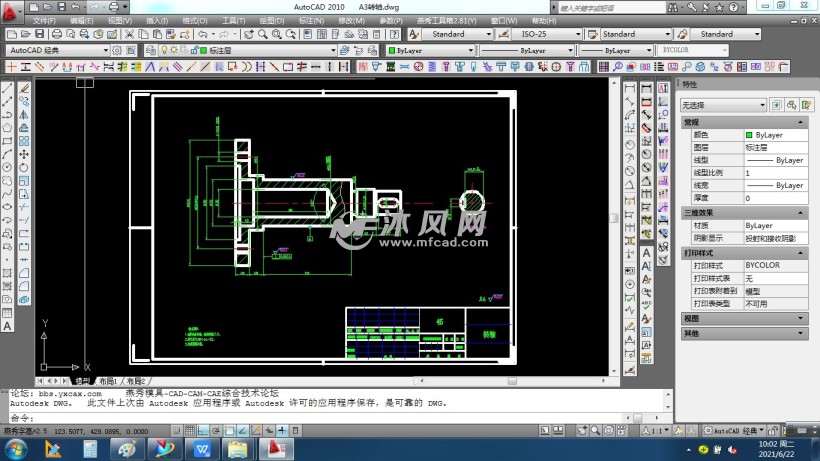Open the 编辑(E) menu

pyautogui.click(x=82, y=21)
